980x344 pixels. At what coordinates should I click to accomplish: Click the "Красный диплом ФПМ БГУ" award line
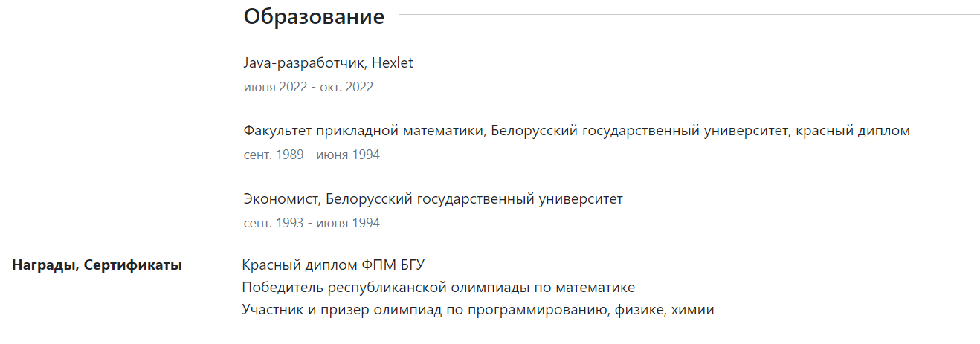click(x=333, y=265)
